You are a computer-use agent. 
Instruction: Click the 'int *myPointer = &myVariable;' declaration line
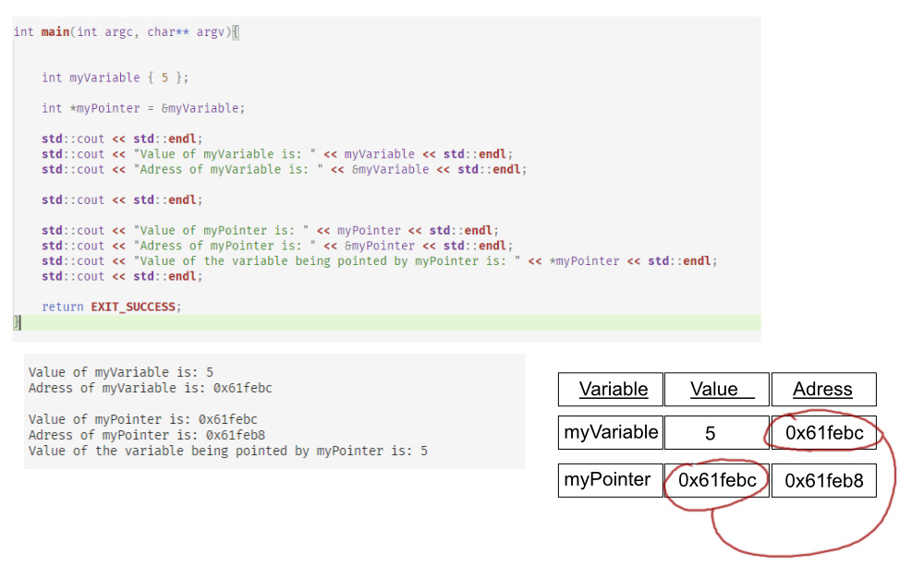(143, 108)
